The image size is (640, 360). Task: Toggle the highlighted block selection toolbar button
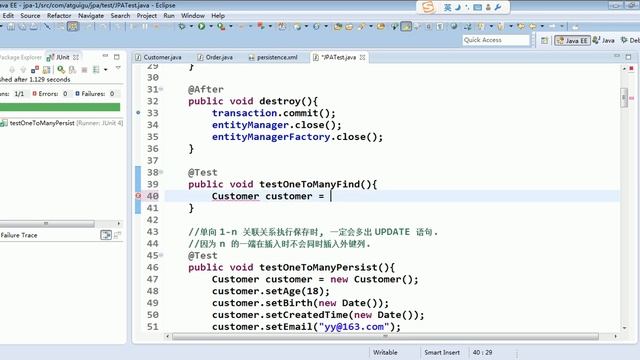[x=73, y=27]
